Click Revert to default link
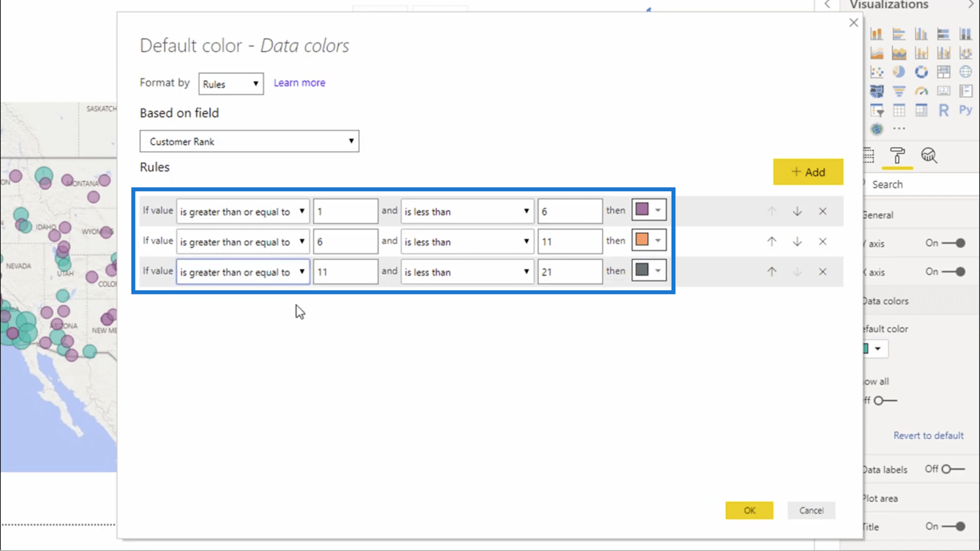The width and height of the screenshot is (980, 551). click(x=929, y=435)
